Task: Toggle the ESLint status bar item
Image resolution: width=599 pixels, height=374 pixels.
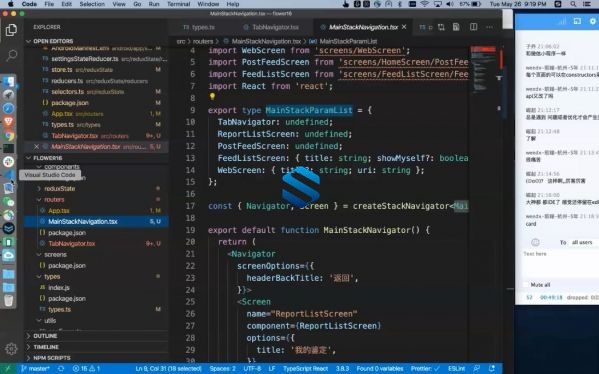Action: click(x=456, y=369)
